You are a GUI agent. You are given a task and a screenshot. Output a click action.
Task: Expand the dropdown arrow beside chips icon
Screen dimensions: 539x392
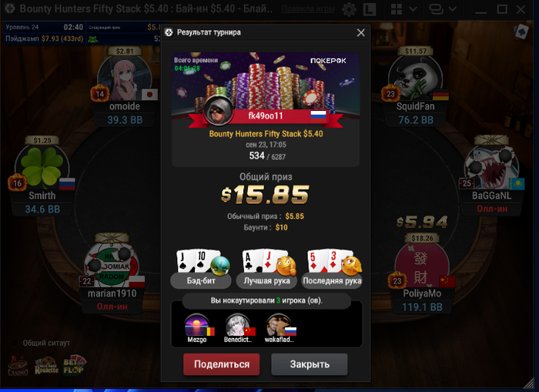(x=453, y=9)
